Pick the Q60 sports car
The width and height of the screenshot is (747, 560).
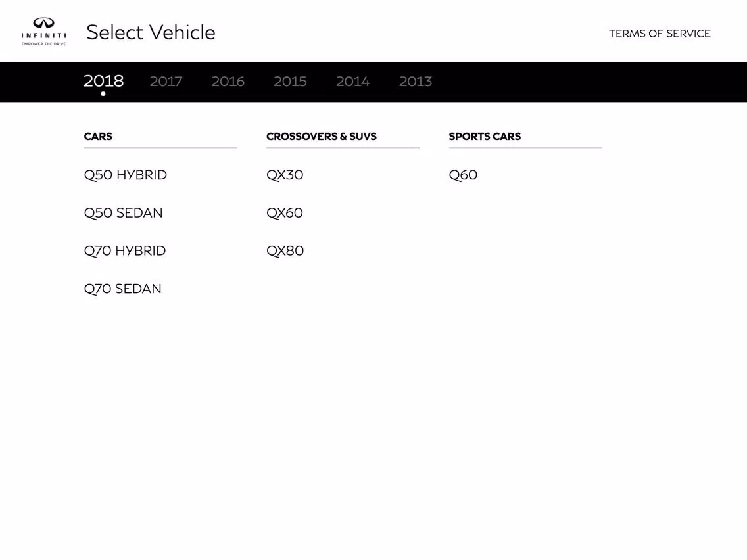coord(463,175)
